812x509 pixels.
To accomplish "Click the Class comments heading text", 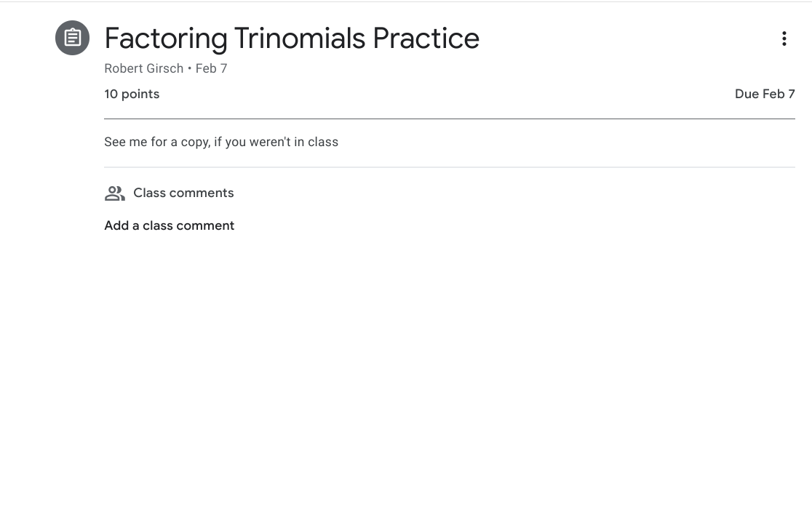I will click(183, 193).
